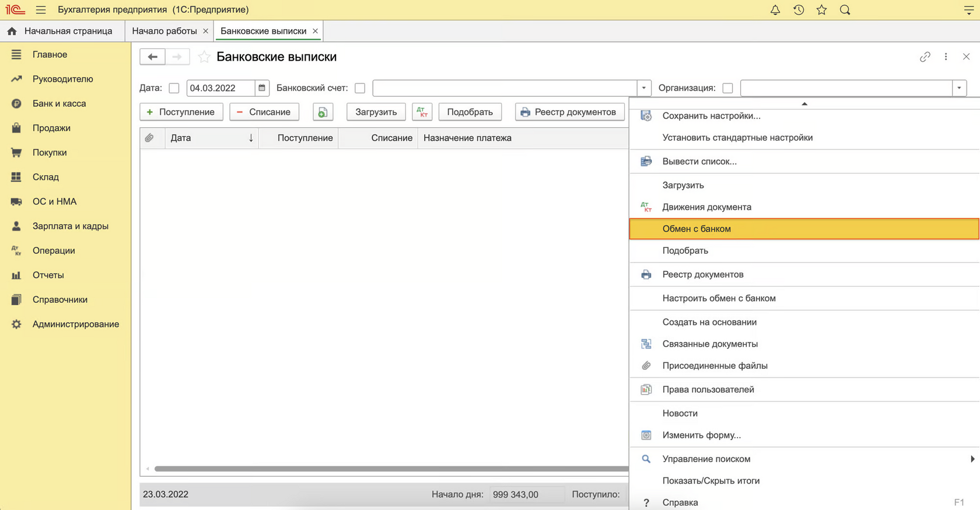Open history clock icon
Viewport: 980px width, 510px height.
[799, 10]
